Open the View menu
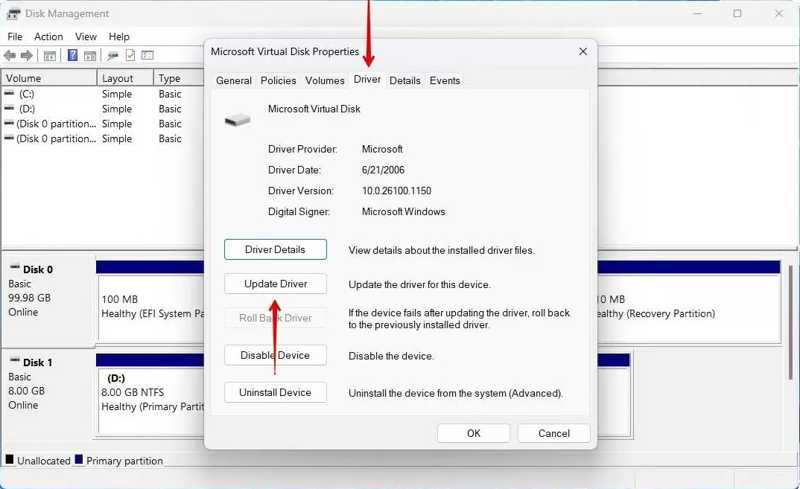800x489 pixels. pos(86,37)
